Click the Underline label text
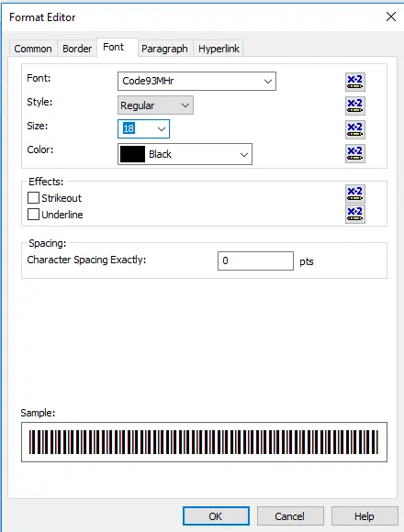 coord(62,215)
